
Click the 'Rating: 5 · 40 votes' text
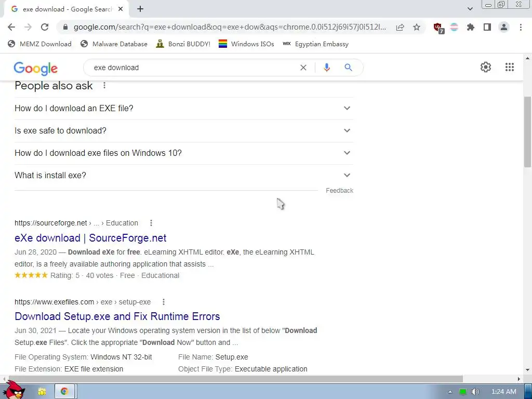82,275
